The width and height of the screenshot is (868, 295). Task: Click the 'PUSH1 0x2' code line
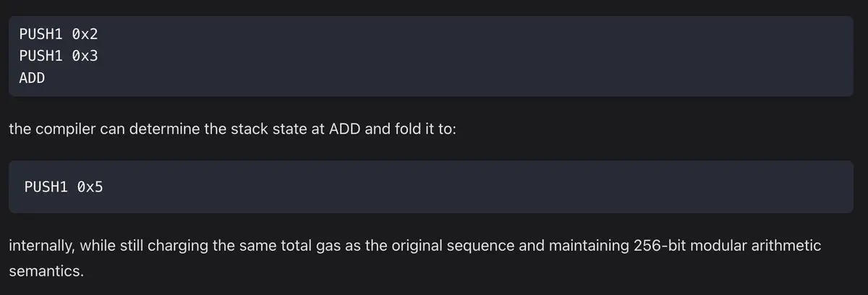[58, 34]
